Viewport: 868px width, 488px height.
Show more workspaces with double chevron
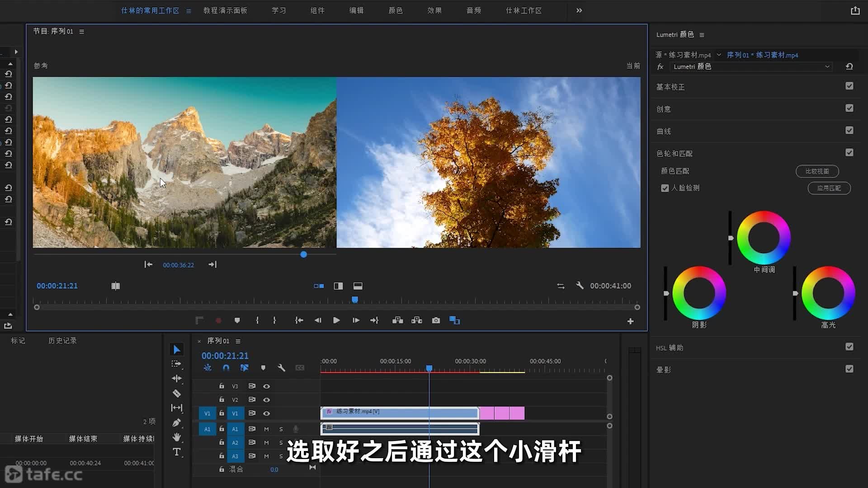[x=579, y=10]
